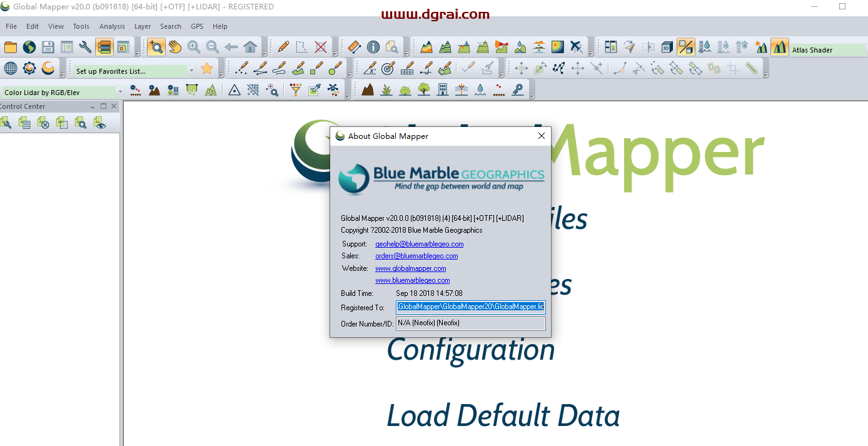Open the Set up Favorites List dropdown
Image resolution: width=868 pixels, height=446 pixels.
click(134, 71)
